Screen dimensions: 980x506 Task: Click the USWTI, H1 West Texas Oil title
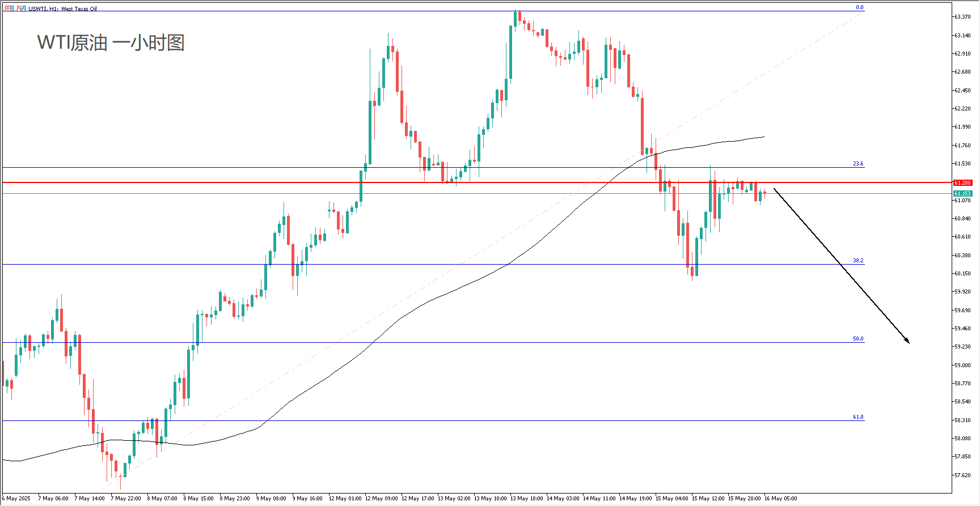coord(63,8)
